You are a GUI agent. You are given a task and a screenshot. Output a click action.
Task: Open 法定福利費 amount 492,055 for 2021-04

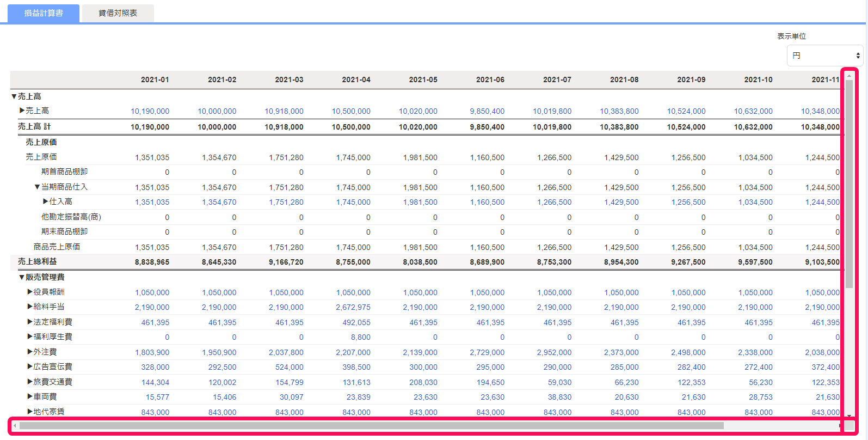(356, 322)
